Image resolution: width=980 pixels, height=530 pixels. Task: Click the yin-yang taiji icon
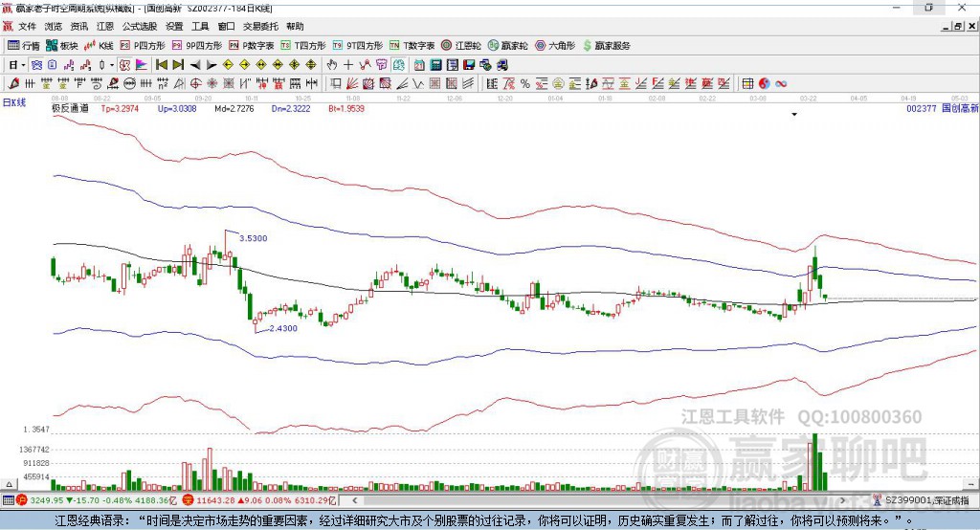pos(765,84)
